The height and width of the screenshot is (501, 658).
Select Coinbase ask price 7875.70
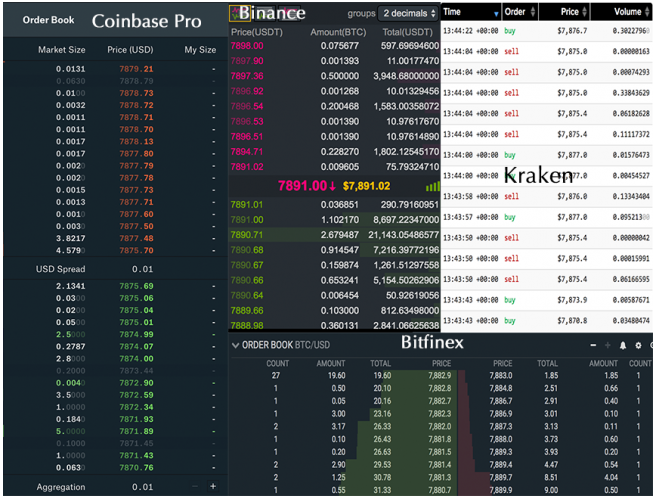tap(136, 250)
